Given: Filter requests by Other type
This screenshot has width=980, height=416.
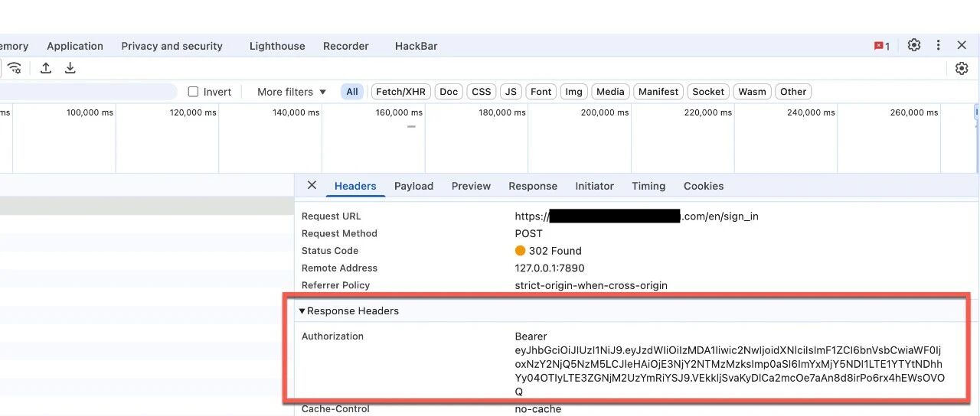Looking at the screenshot, I should 793,92.
